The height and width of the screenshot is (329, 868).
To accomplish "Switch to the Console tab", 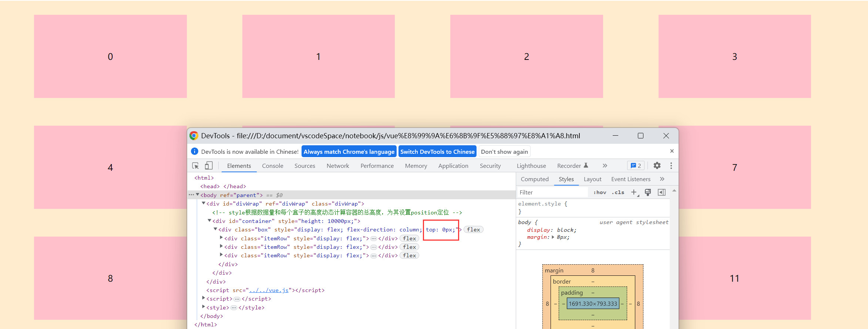I will point(273,166).
